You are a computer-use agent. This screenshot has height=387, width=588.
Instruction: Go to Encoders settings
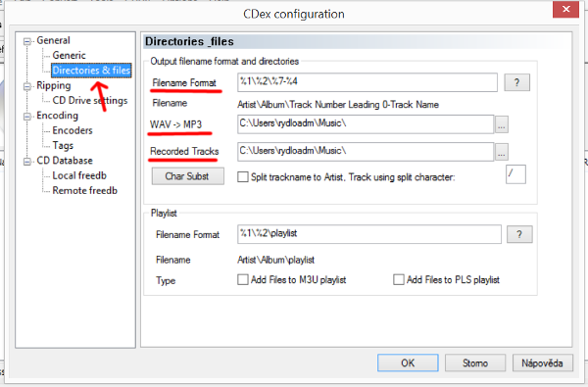pos(73,130)
